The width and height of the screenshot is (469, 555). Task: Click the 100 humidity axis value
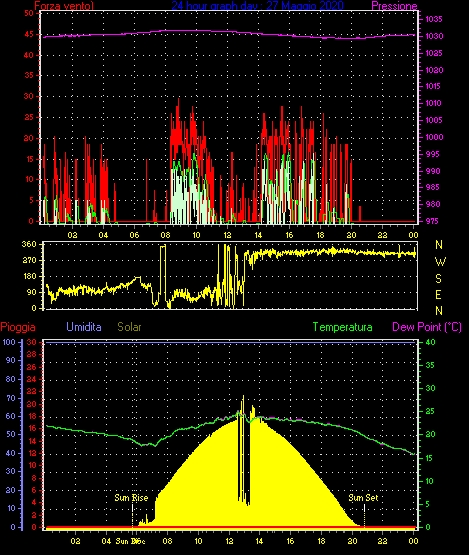pos(9,342)
